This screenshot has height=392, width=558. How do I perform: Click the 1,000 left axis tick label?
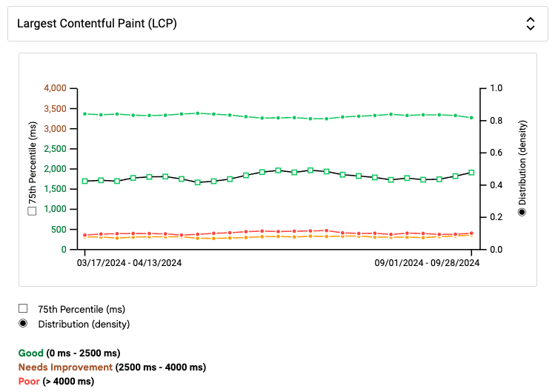(55, 209)
